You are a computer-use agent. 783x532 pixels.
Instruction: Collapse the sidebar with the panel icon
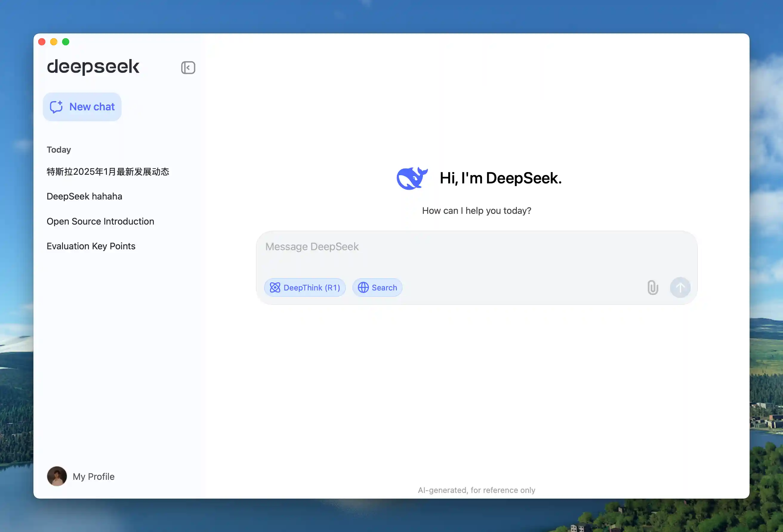[188, 68]
